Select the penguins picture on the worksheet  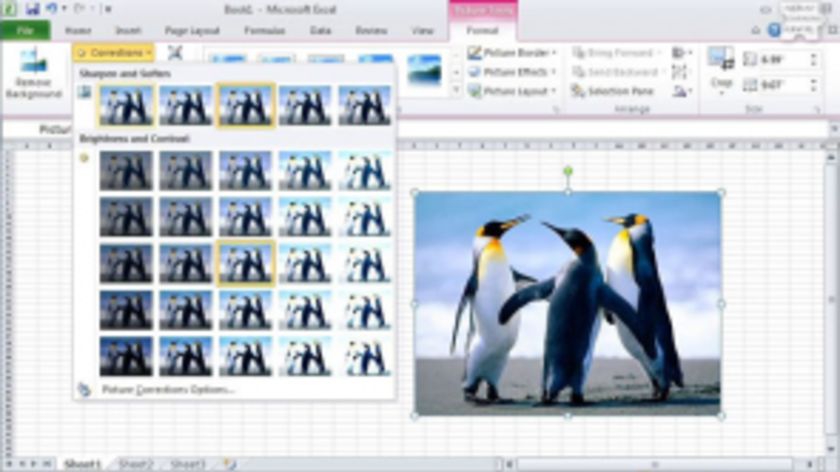(568, 304)
